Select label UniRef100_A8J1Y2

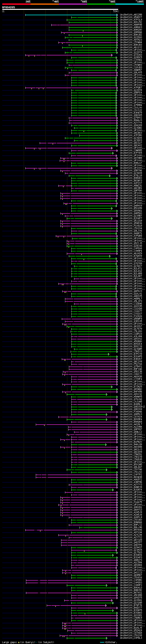[x=131, y=48]
